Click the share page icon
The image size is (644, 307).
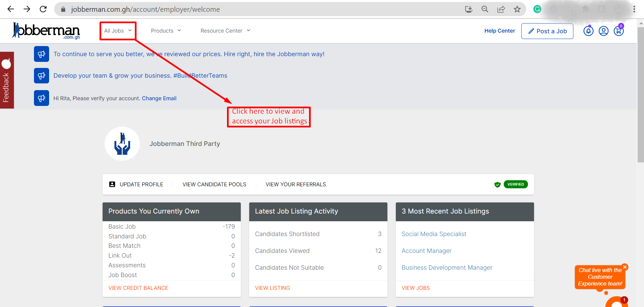point(501,9)
